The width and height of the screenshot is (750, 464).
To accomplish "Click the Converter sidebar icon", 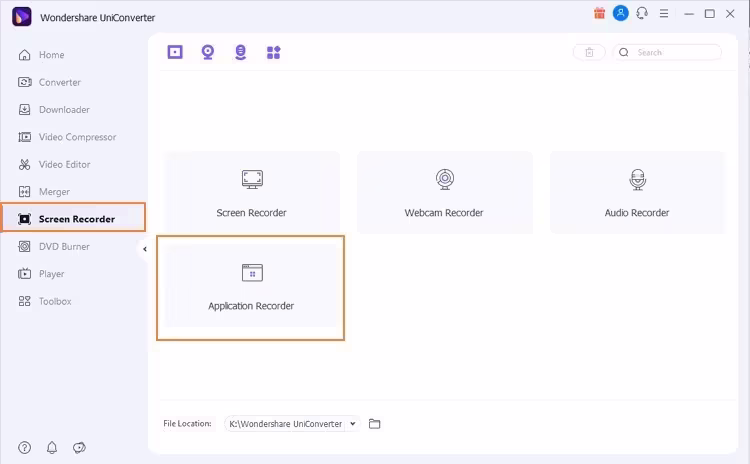I will [x=24, y=82].
